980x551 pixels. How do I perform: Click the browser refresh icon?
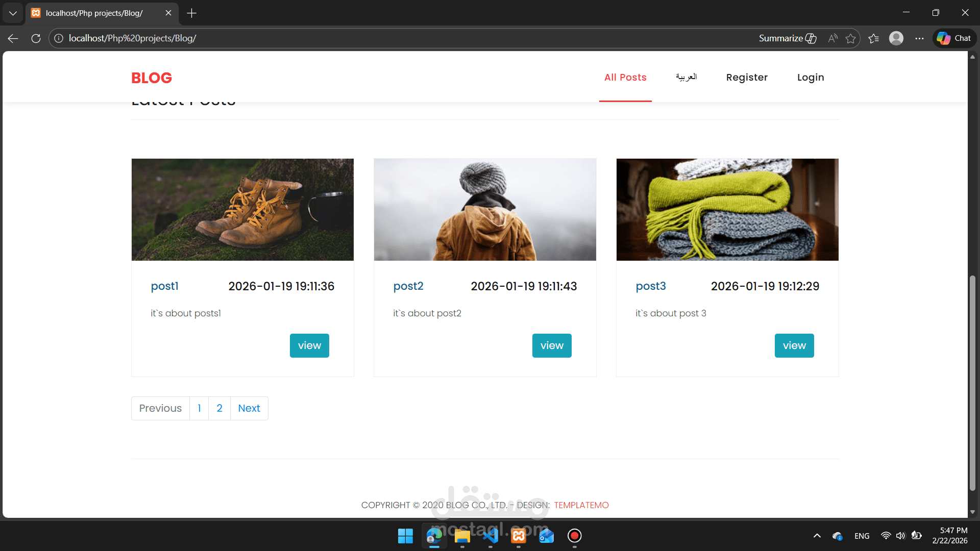coord(36,38)
